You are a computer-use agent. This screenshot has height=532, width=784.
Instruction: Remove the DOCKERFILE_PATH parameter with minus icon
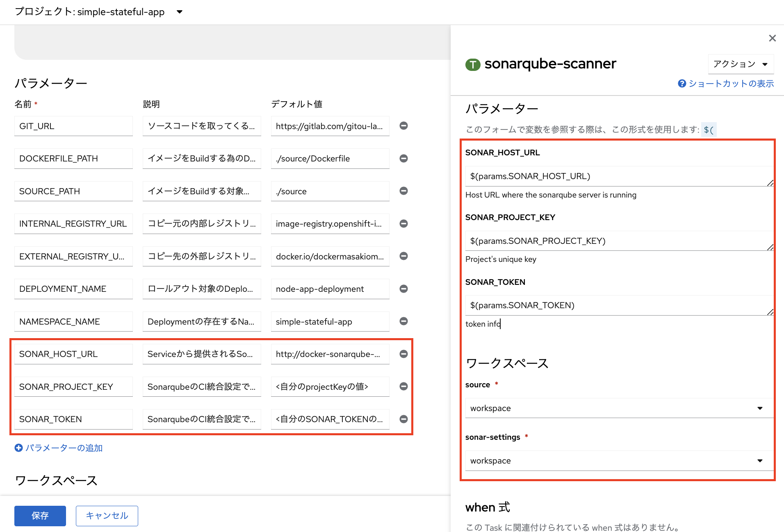[x=403, y=158]
